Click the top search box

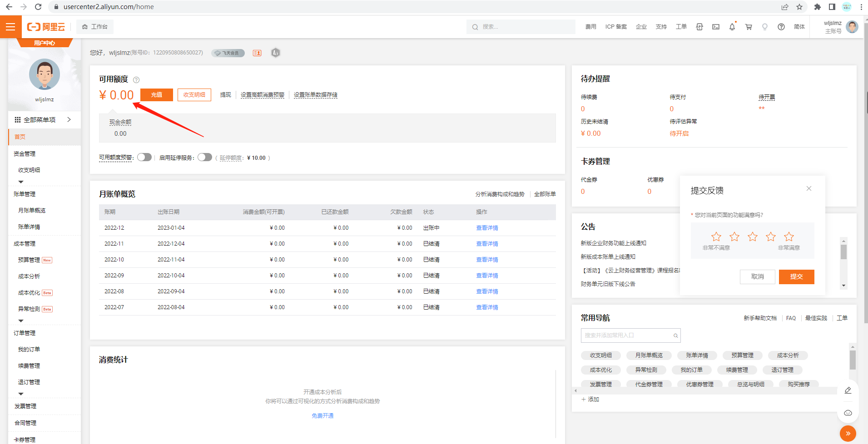point(521,27)
